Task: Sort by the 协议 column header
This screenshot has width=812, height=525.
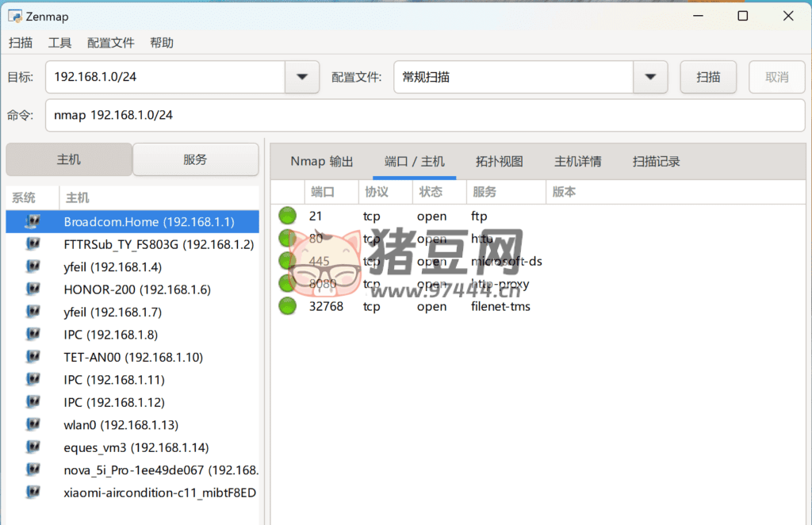Action: click(x=385, y=192)
